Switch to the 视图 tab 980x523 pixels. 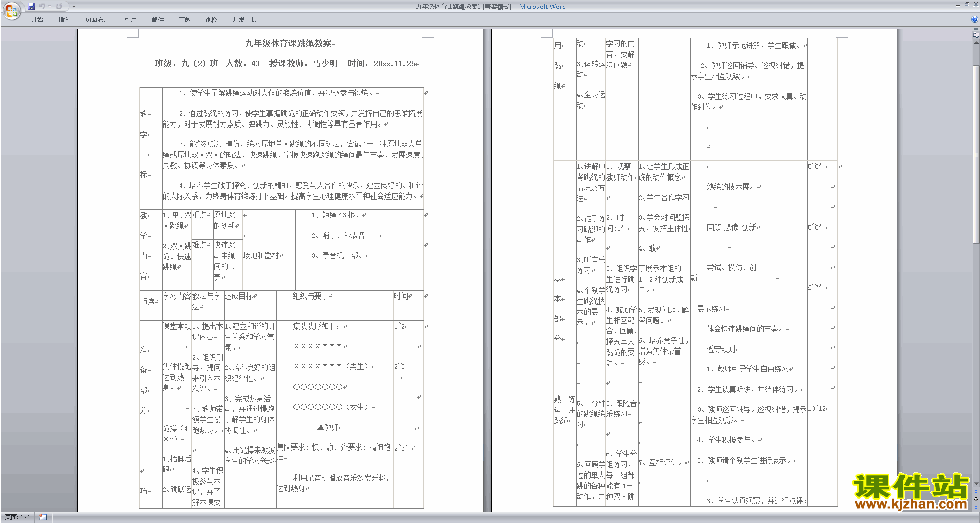(211, 19)
